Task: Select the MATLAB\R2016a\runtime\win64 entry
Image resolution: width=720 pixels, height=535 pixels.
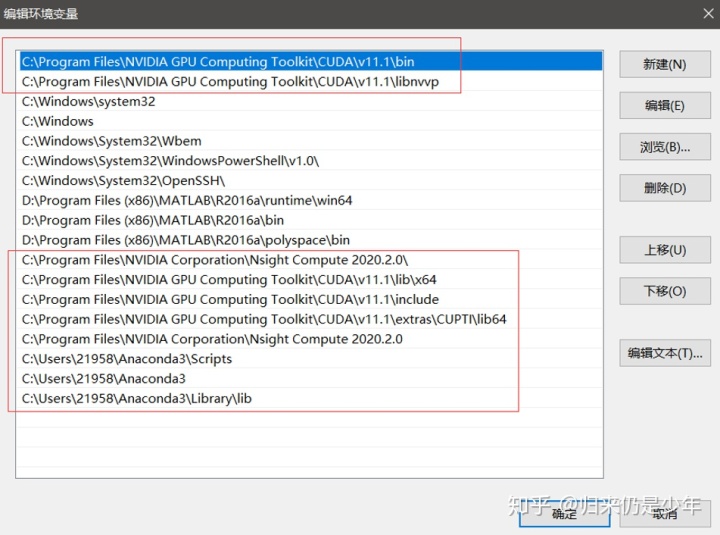Action: [x=311, y=200]
